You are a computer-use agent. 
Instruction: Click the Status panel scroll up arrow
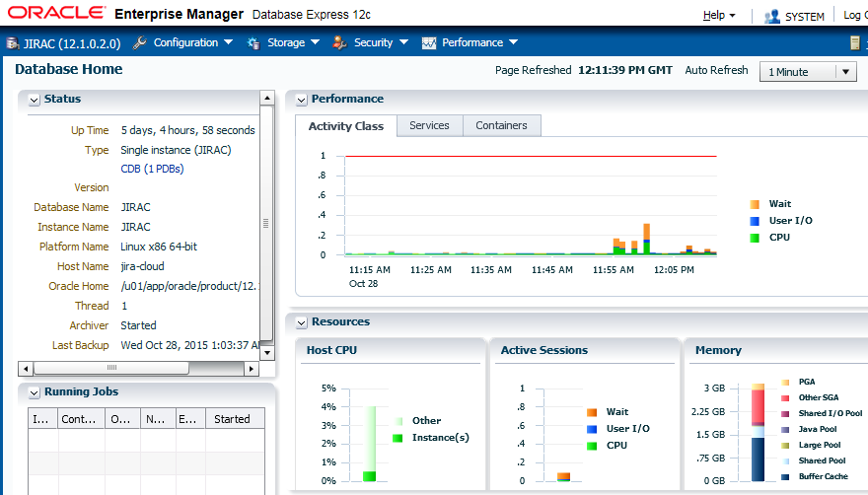(x=267, y=98)
